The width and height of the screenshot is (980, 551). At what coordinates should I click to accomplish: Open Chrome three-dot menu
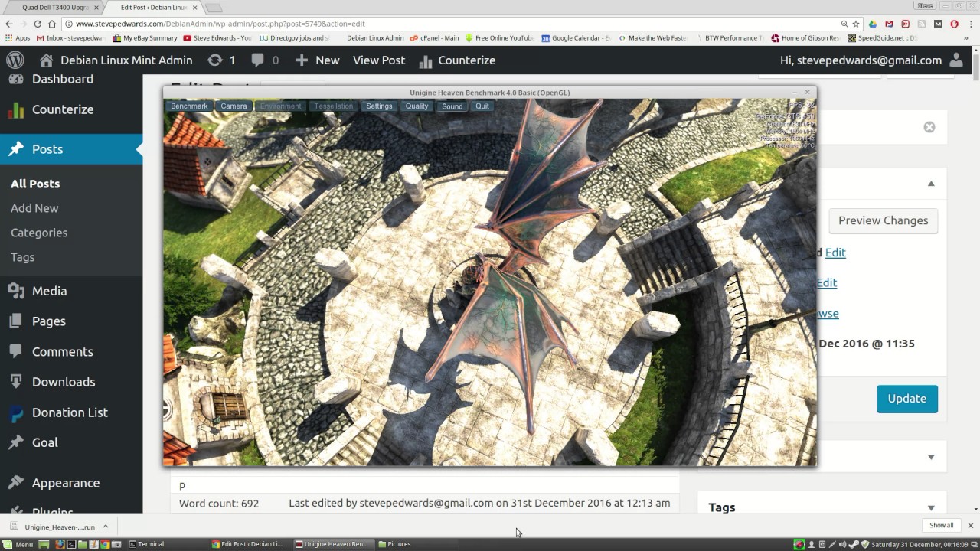tap(970, 24)
